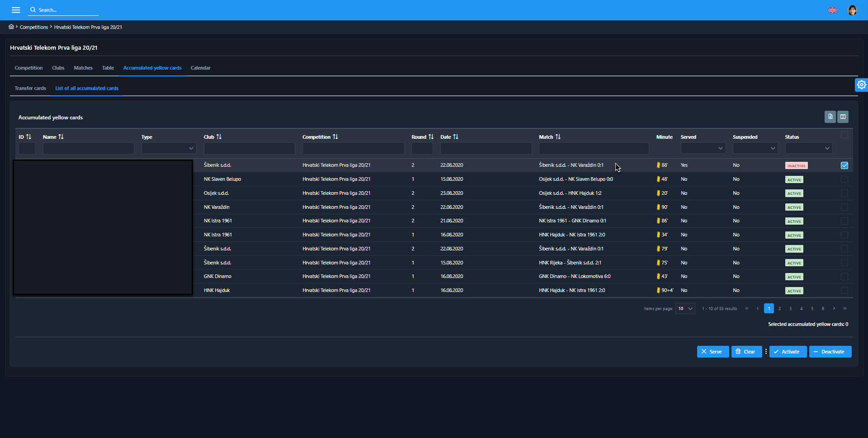The width and height of the screenshot is (868, 438).
Task: Open the user profile avatar
Action: coord(852,10)
